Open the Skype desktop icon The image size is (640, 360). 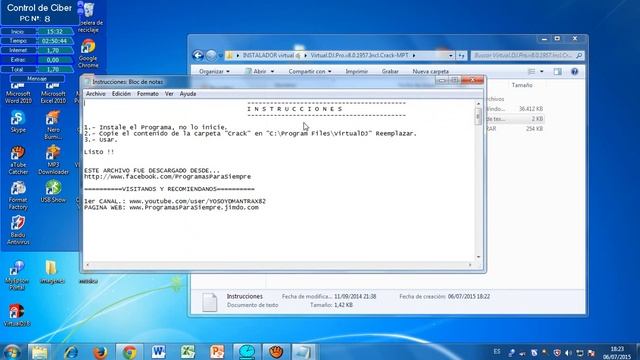click(18, 122)
